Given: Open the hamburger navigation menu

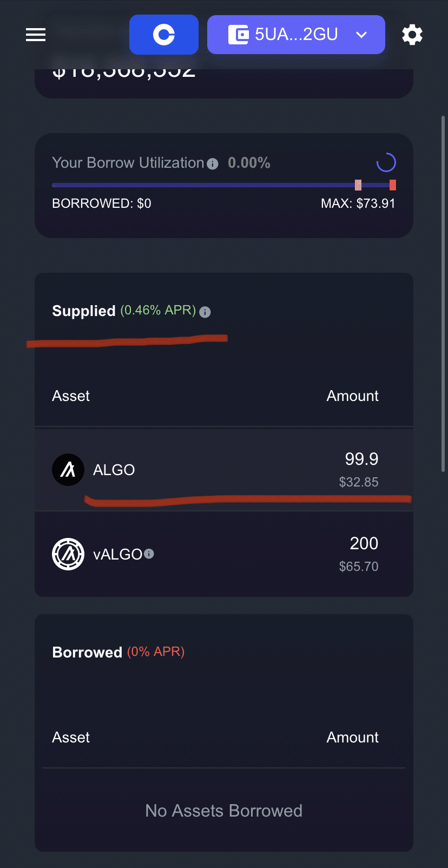Looking at the screenshot, I should click(36, 35).
